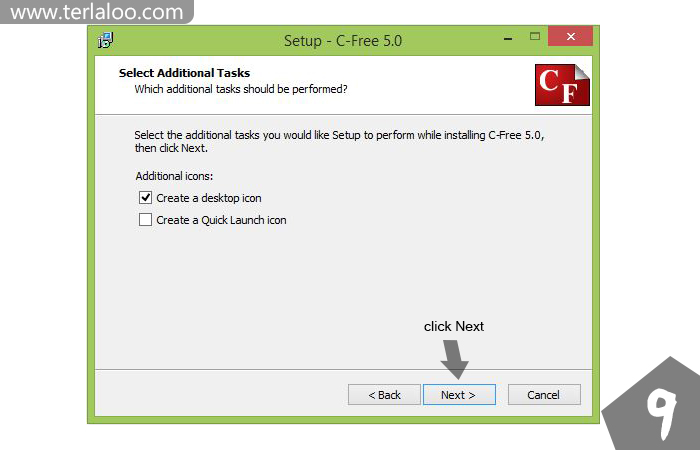Viewport: 700px width, 450px height.
Task: Click the gray arrow pointing at Next
Action: click(x=454, y=359)
